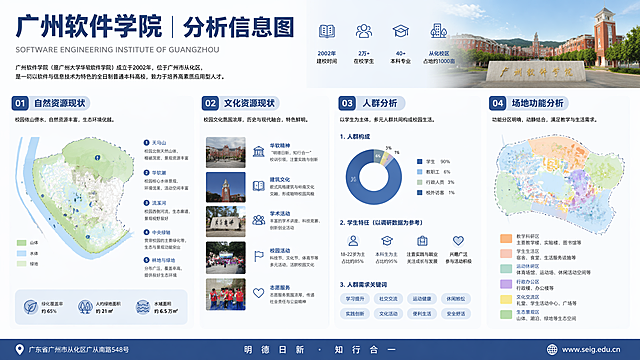The height and width of the screenshot is (360, 640).
Task: Click the people icon above 2万+
Action: click(x=363, y=31)
